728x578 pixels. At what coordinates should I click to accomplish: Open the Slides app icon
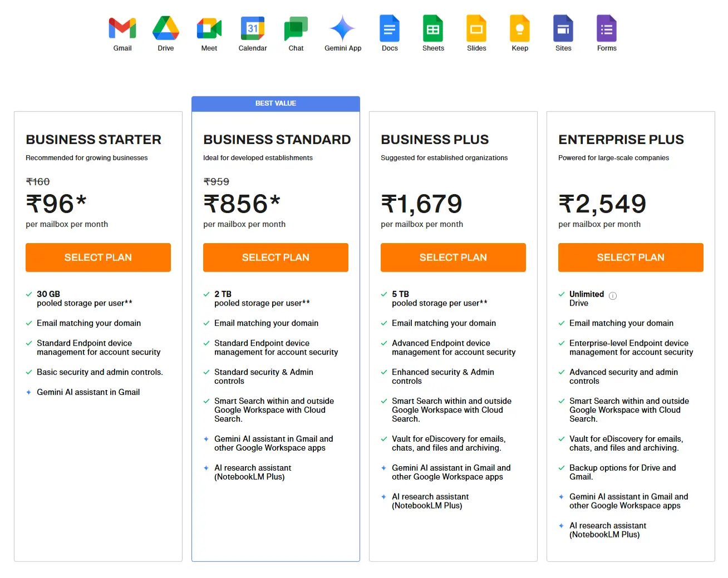(476, 27)
